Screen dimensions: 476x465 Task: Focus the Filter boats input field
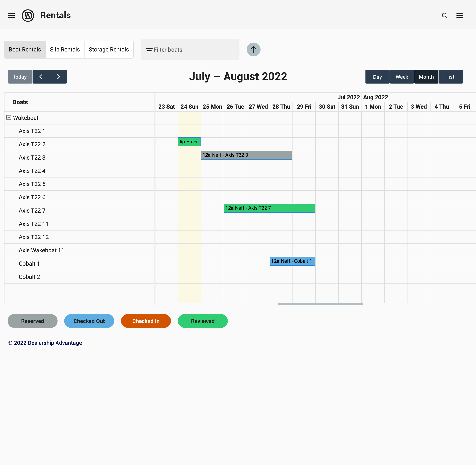coord(190,50)
